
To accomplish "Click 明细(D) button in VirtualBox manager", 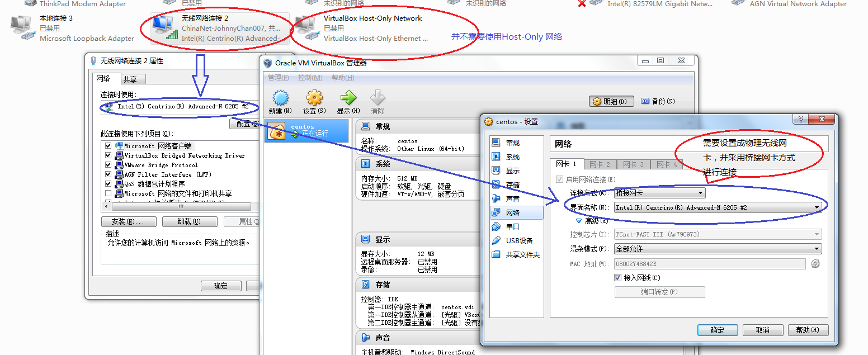I will [611, 102].
